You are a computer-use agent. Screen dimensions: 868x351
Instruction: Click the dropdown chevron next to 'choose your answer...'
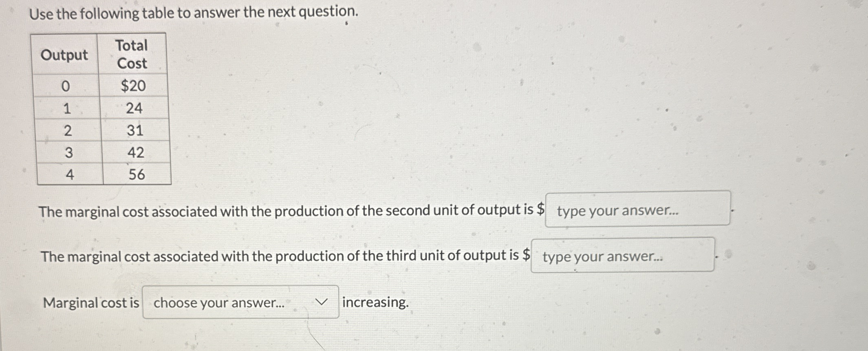[322, 302]
